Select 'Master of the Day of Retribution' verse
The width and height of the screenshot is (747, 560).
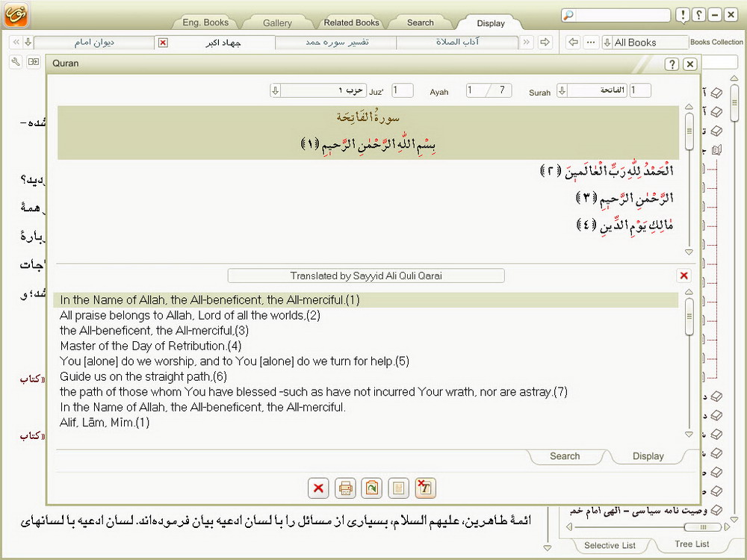(x=151, y=346)
